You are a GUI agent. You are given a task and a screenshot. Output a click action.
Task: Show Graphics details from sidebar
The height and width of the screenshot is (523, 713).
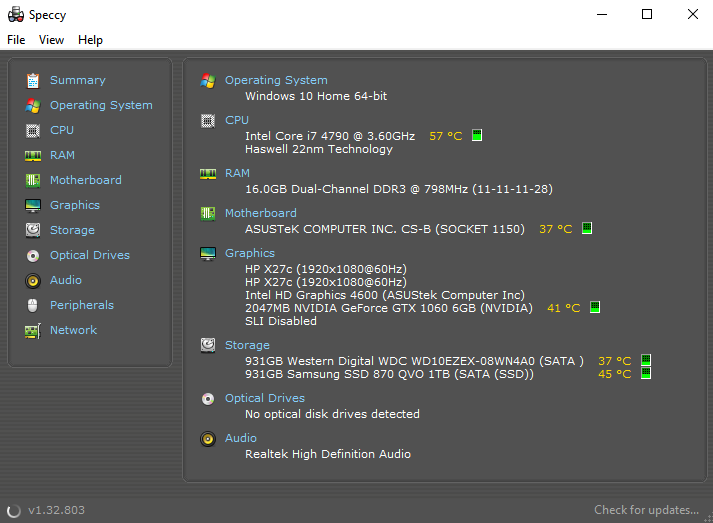pos(75,205)
